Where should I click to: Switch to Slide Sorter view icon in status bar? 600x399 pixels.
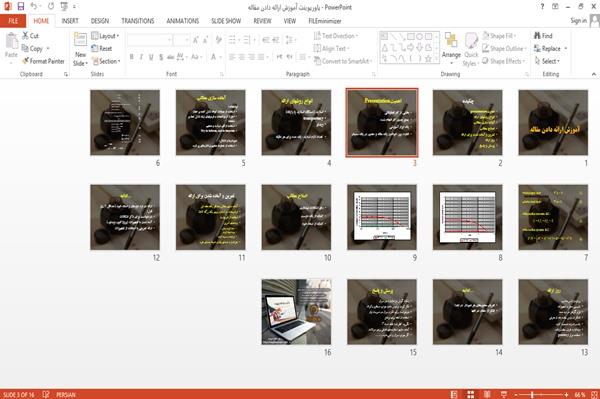point(471,394)
